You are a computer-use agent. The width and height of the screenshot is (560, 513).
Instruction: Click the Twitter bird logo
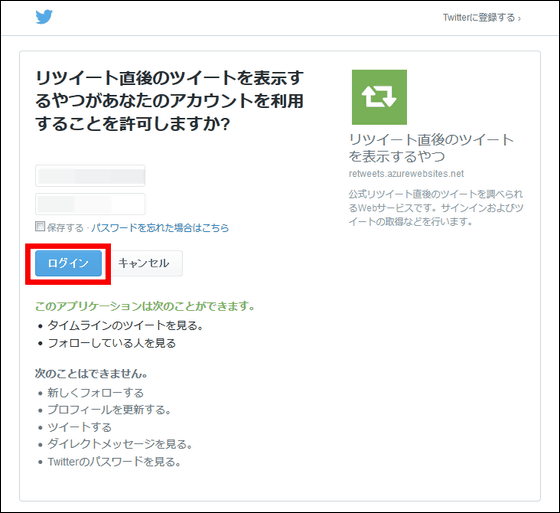44,17
